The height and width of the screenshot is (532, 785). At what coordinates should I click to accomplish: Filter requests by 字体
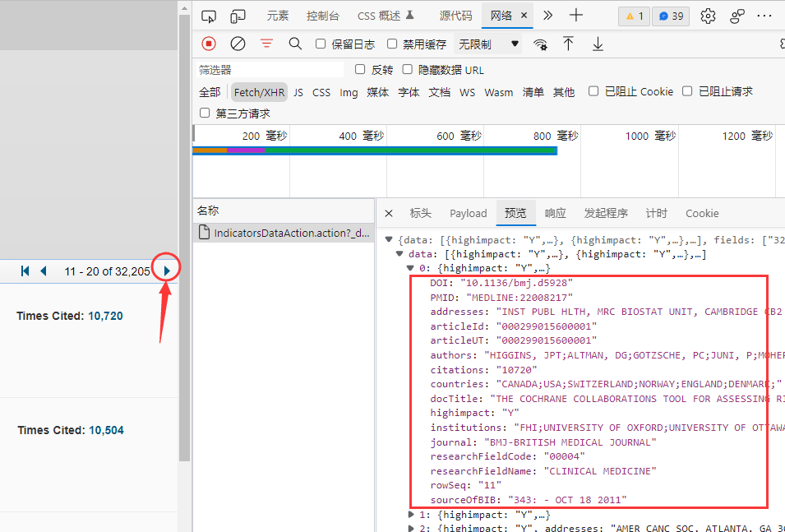coord(409,92)
